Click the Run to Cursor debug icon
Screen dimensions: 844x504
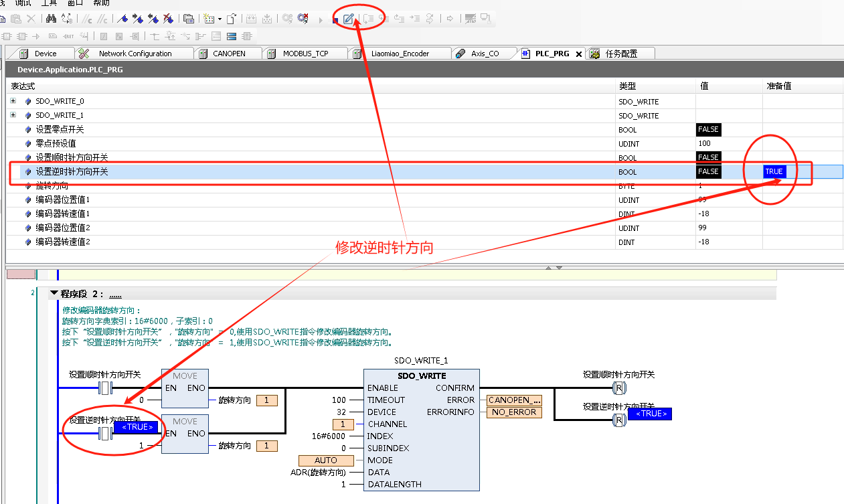tap(415, 19)
